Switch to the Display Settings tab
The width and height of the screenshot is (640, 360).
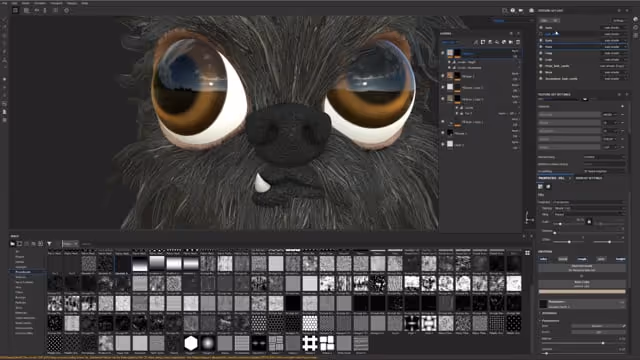coord(589,178)
